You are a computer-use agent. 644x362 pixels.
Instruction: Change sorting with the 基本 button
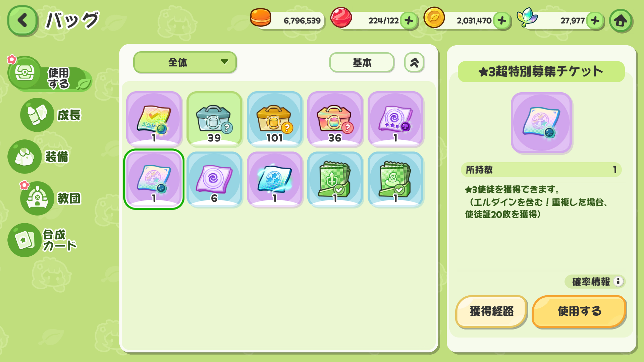362,62
